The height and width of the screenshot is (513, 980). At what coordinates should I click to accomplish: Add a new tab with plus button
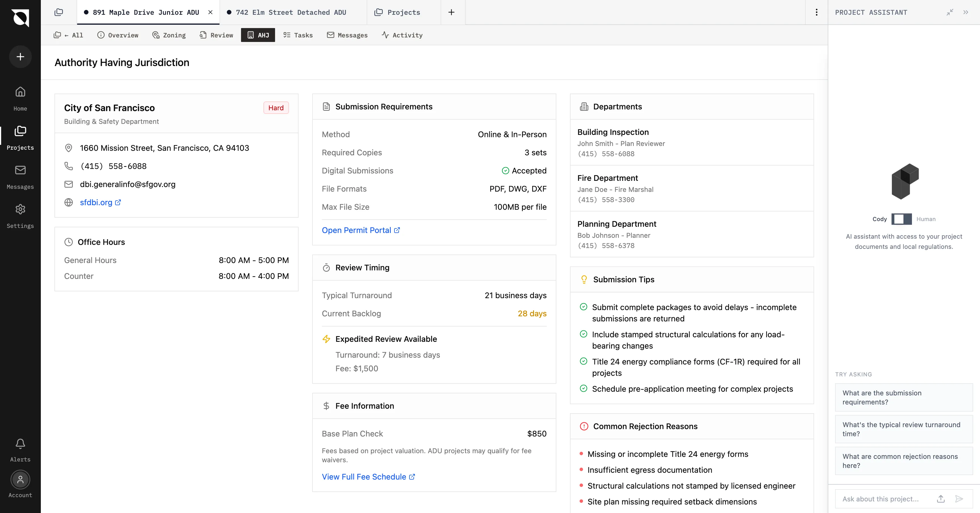(x=451, y=12)
